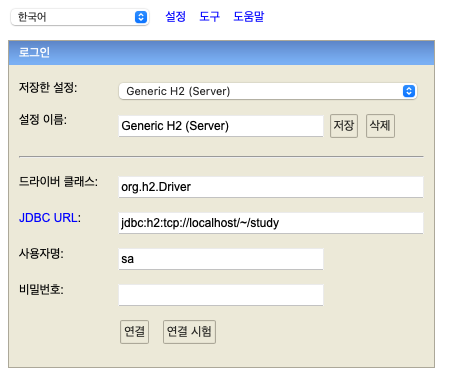Click the 드라이버 클래스 org.h2.Driver field

click(x=271, y=187)
